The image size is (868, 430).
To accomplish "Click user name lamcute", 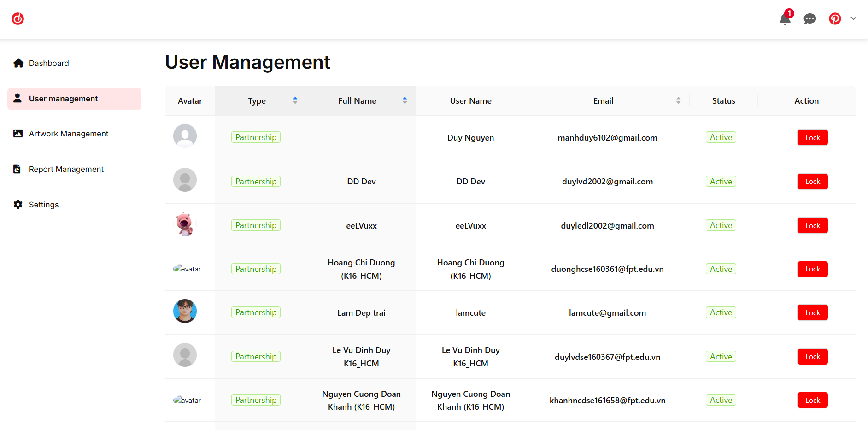I will coord(470,313).
